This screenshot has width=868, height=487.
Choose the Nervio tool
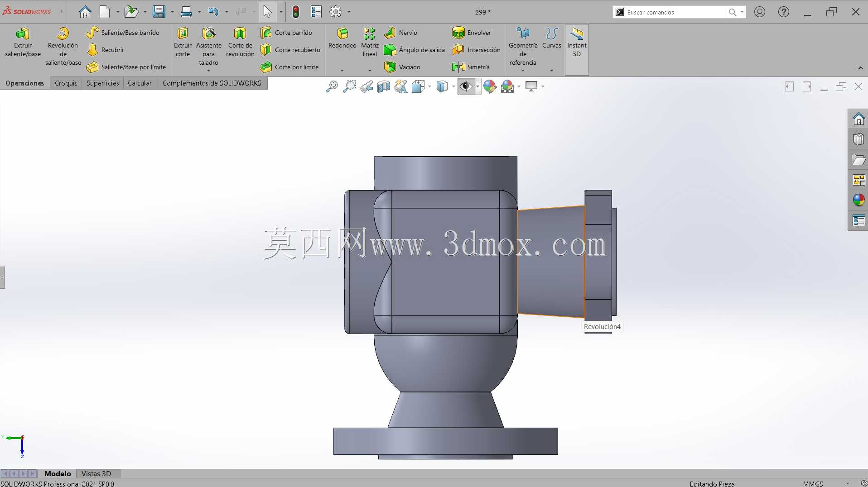click(401, 33)
